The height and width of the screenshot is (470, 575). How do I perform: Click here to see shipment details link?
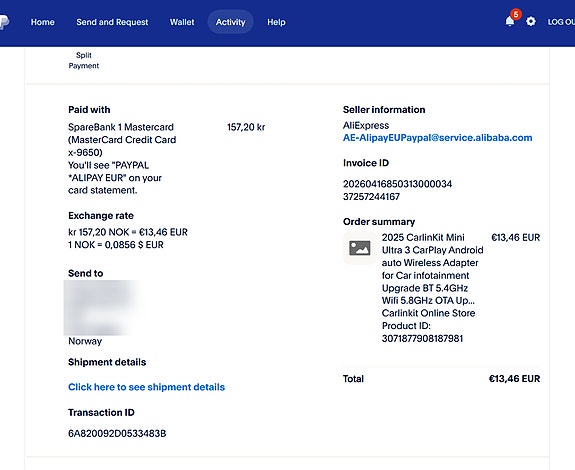146,387
